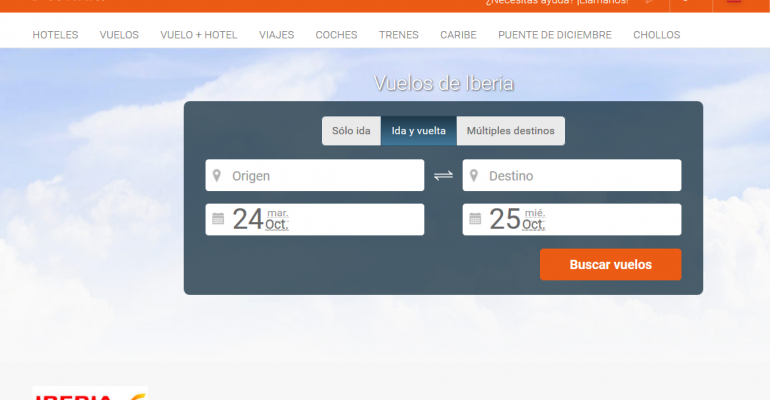This screenshot has width=770, height=400.
Task: Go to the VUELOS section
Action: (x=119, y=35)
